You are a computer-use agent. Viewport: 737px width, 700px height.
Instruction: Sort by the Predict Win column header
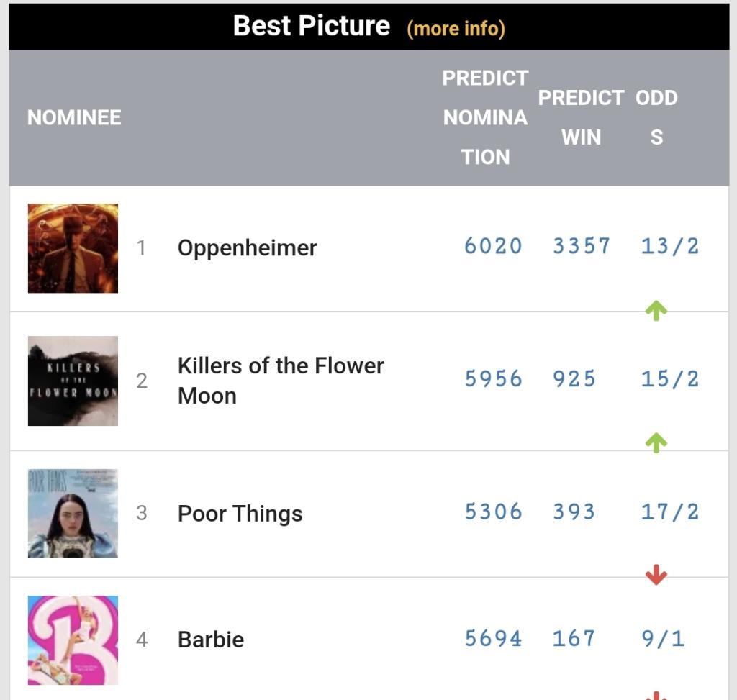tap(581, 117)
